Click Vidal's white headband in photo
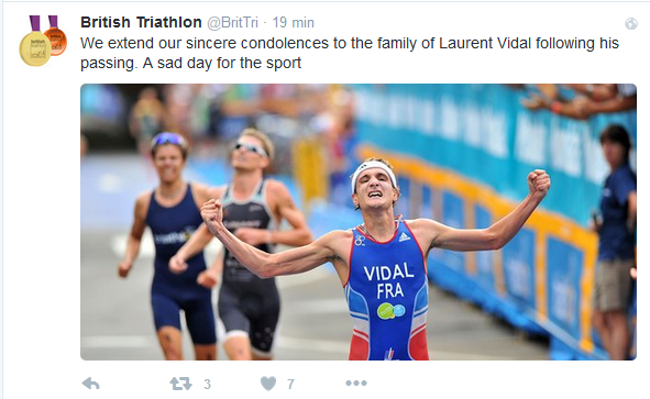This screenshot has height=399, width=650. 374,173
